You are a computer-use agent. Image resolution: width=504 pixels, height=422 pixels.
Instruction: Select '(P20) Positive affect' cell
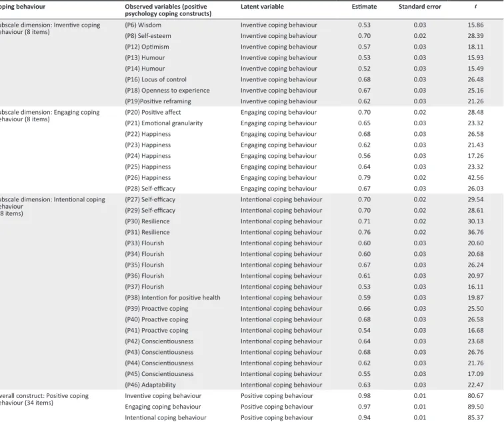click(153, 112)
